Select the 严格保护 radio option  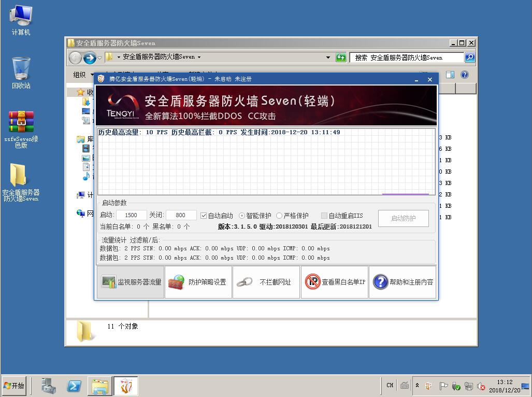coord(293,216)
